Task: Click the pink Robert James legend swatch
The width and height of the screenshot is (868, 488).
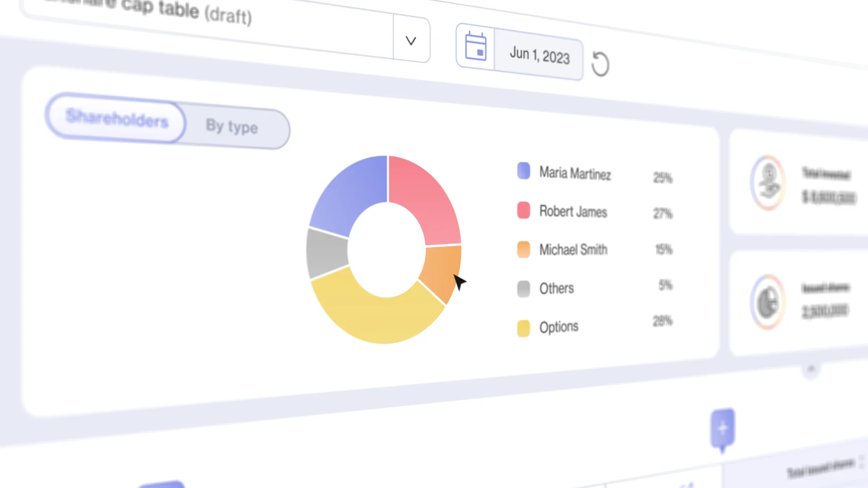Action: [x=524, y=210]
